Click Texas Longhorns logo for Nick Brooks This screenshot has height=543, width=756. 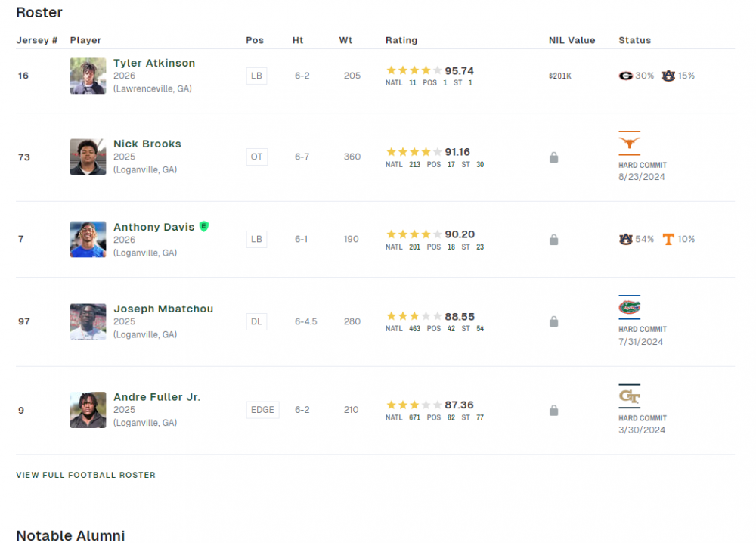coord(629,143)
